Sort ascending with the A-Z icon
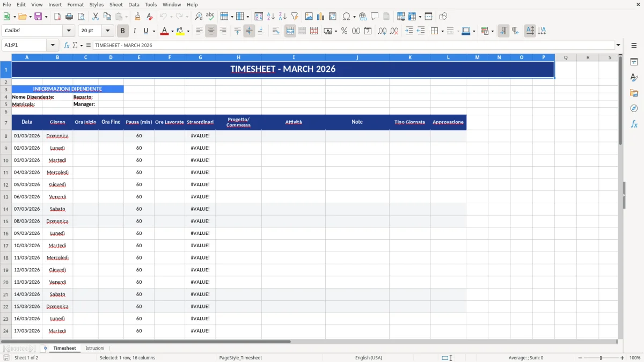Screen dimensions: 644x362 (x=271, y=16)
